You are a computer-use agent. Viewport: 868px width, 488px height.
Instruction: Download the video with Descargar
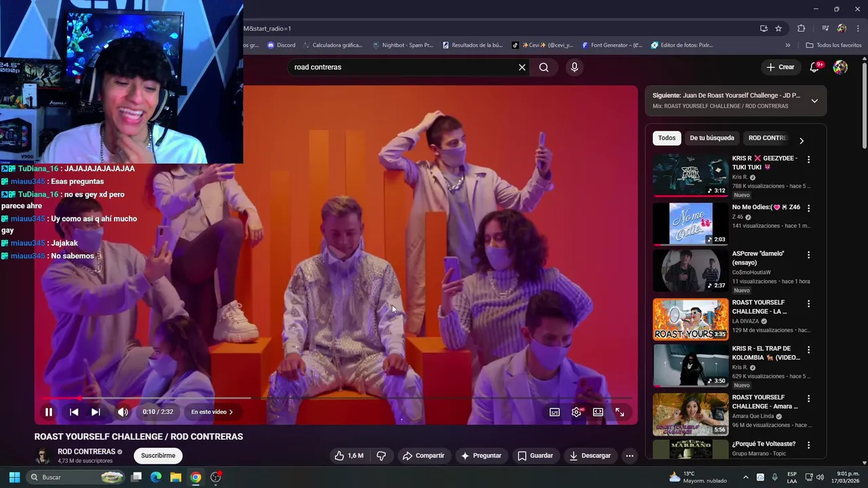(x=590, y=455)
